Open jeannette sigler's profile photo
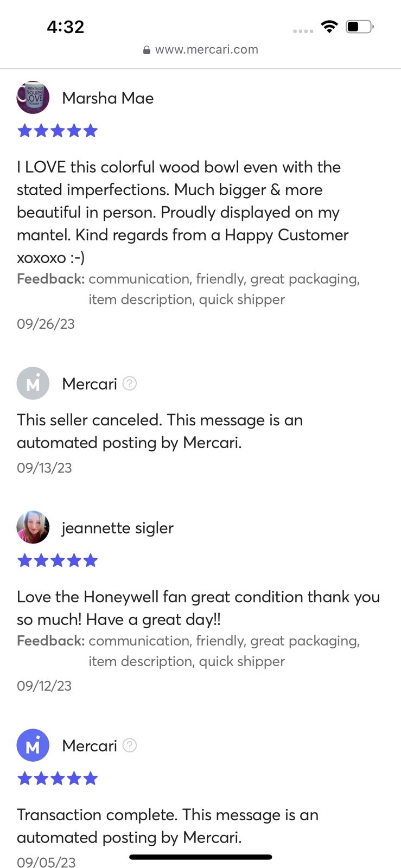 [x=33, y=527]
